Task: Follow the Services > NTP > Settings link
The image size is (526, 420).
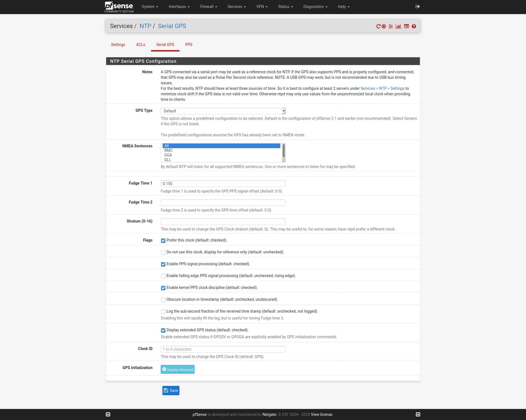Action: pos(382,88)
